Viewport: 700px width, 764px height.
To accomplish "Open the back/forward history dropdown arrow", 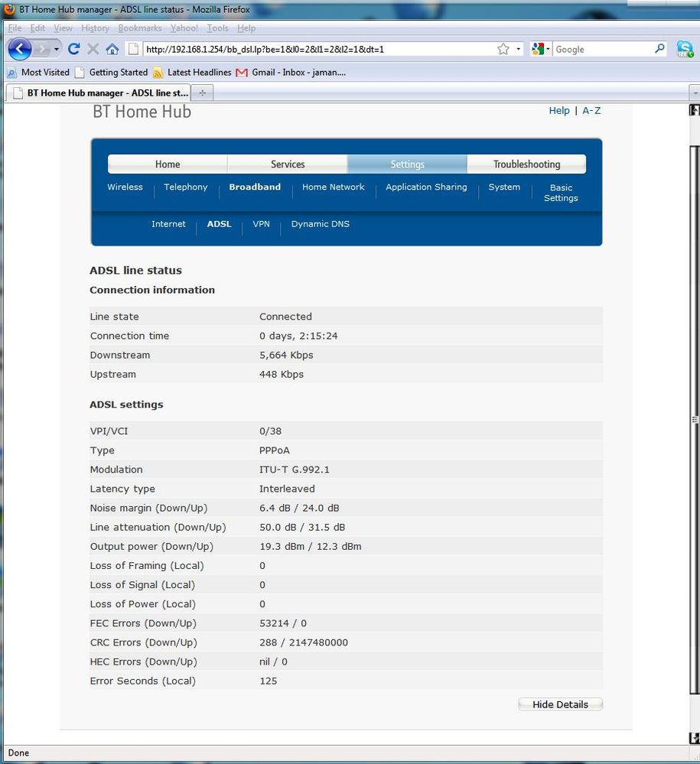I will point(57,49).
